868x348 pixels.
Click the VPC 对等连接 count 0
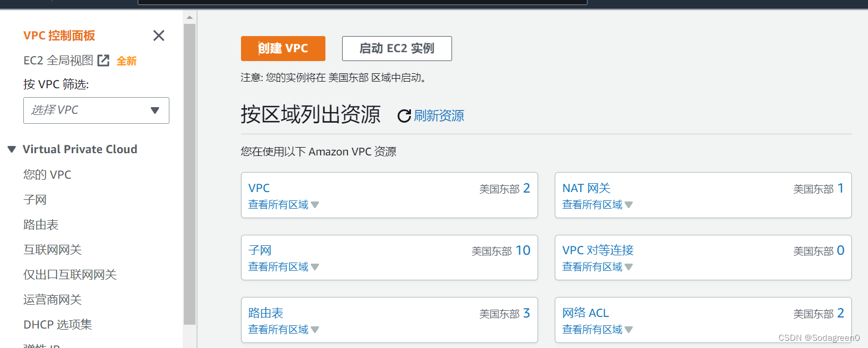tap(841, 250)
